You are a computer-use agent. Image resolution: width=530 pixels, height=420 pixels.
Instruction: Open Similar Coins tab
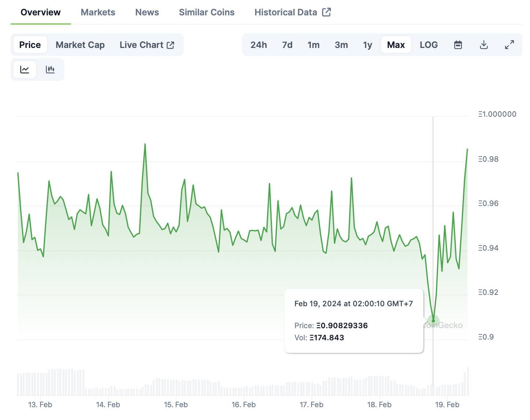pos(206,12)
